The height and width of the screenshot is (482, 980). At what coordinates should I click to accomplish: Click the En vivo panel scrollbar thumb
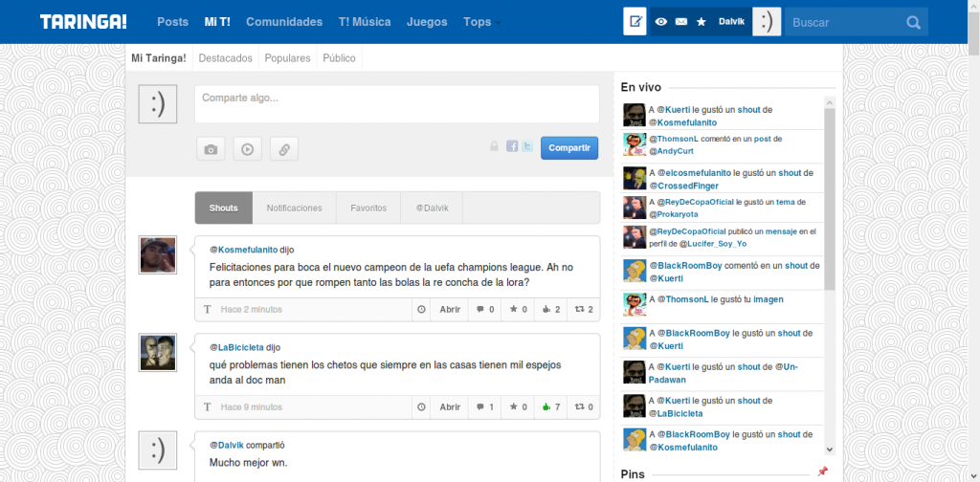pyautogui.click(x=830, y=199)
